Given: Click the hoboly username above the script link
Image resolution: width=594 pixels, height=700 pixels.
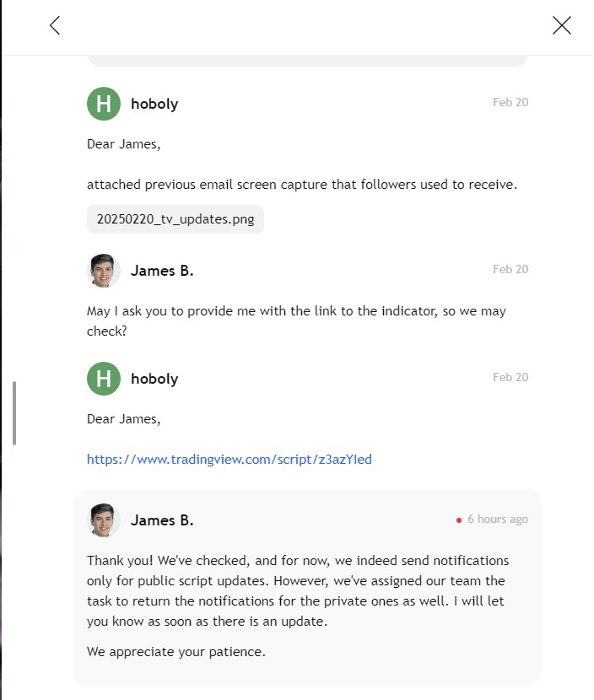Looking at the screenshot, I should tap(154, 379).
